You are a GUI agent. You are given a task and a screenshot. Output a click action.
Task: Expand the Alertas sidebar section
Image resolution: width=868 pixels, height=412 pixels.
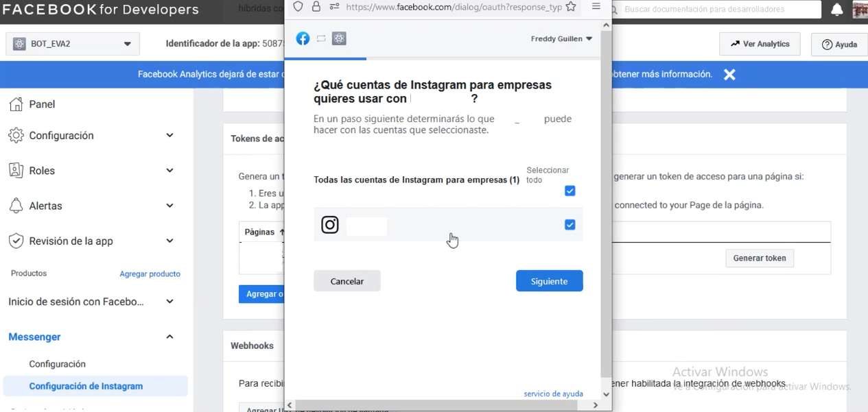169,206
